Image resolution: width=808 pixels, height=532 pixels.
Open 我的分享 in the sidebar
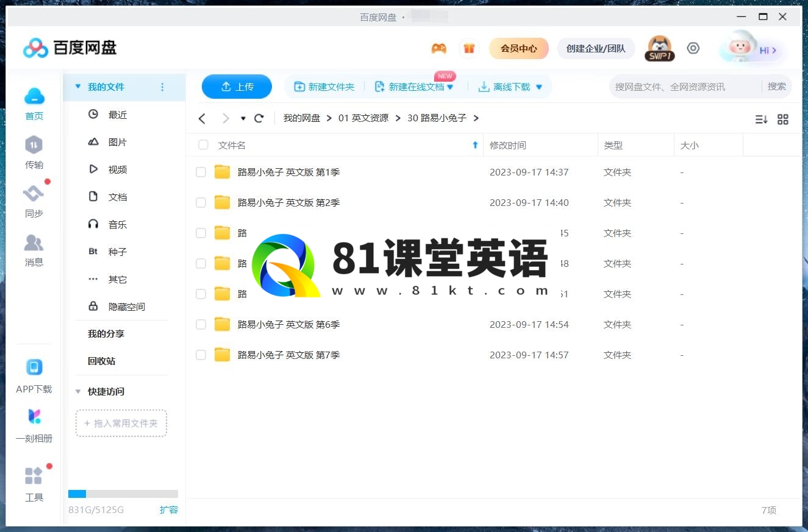pyautogui.click(x=106, y=334)
